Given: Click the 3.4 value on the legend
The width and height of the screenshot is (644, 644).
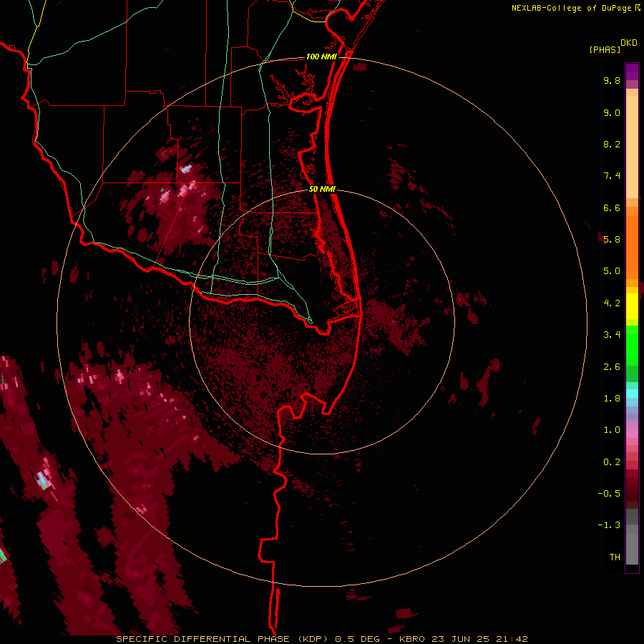Looking at the screenshot, I should point(612,335).
